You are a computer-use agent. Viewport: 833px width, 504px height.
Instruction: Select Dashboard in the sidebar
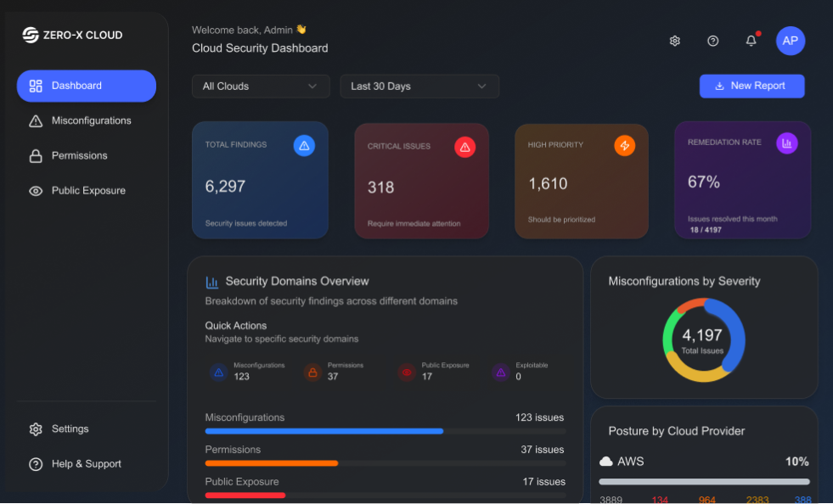click(87, 86)
